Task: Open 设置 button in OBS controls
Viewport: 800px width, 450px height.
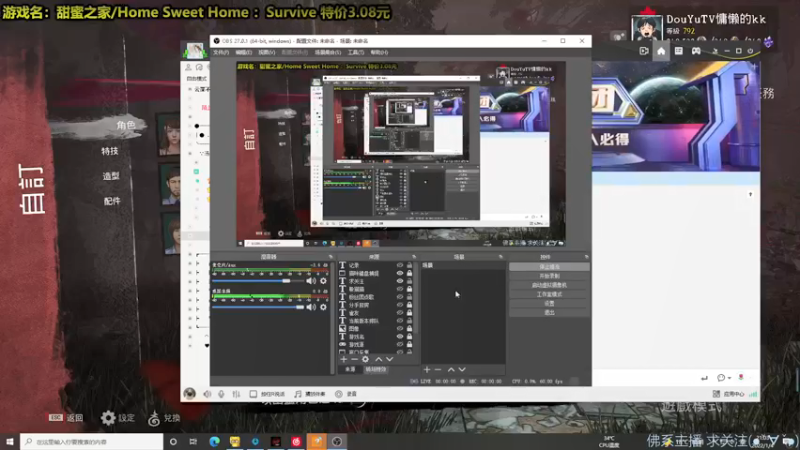Action: coord(549,304)
